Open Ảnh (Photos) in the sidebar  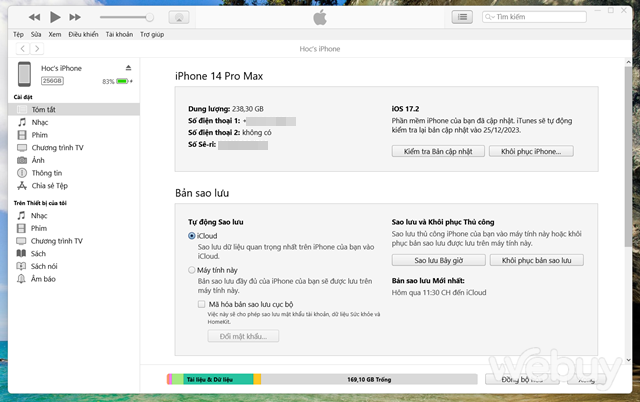(38, 159)
